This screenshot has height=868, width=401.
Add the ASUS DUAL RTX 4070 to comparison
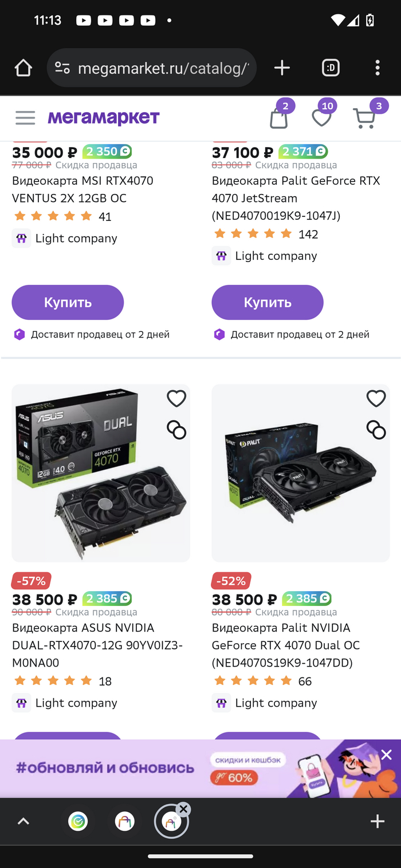(176, 430)
